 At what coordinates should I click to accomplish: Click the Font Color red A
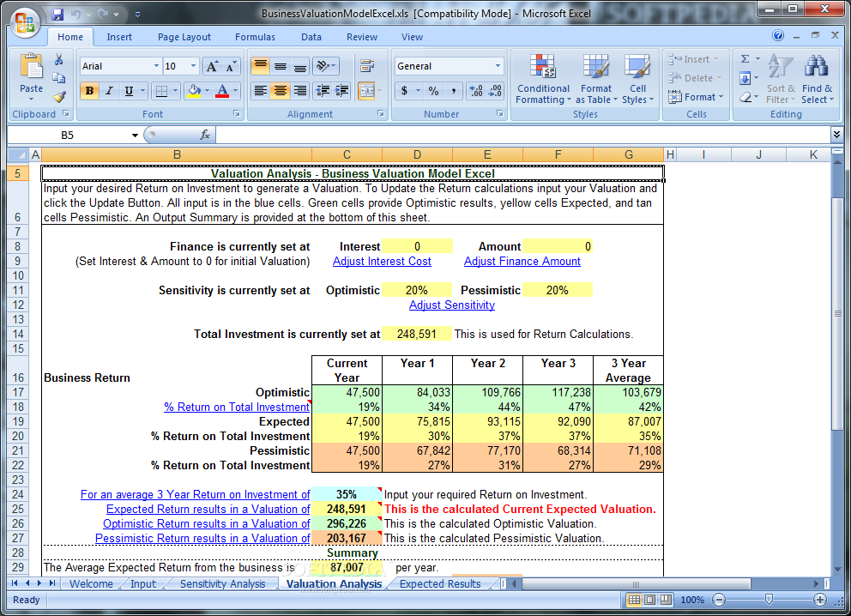coord(222,91)
